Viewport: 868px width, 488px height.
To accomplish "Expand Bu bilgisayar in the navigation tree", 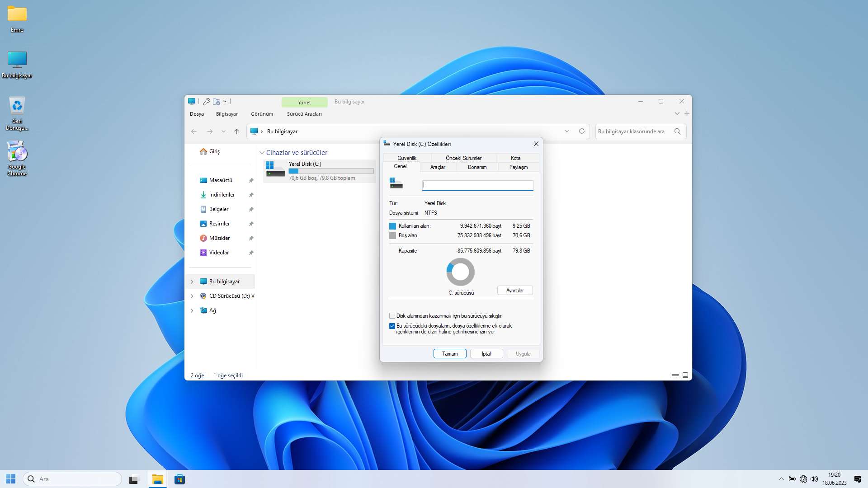I will point(192,281).
